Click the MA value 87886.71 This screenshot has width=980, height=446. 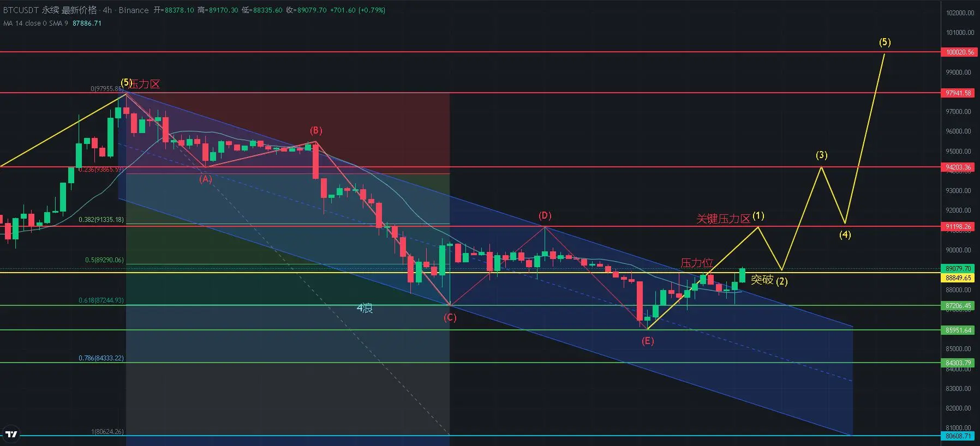pyautogui.click(x=87, y=23)
